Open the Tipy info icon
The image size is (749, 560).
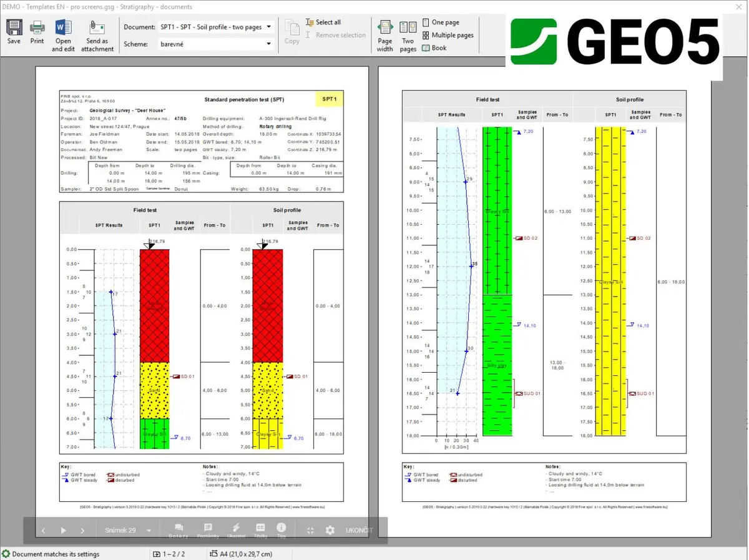tap(281, 531)
